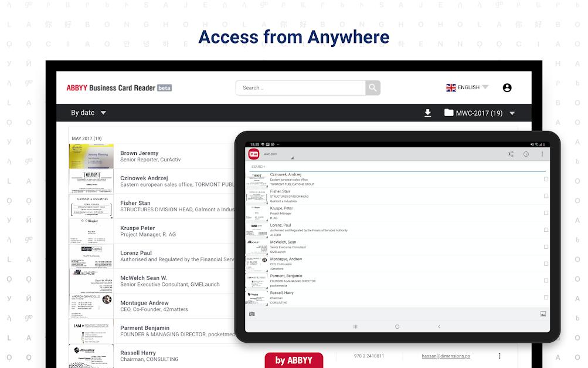The image size is (588, 368).
Task: Open filter sliders icon on tablet toolbar
Action: tap(511, 154)
